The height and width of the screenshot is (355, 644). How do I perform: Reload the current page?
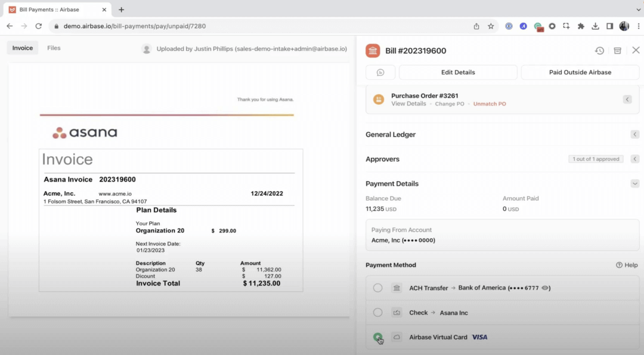pos(39,26)
